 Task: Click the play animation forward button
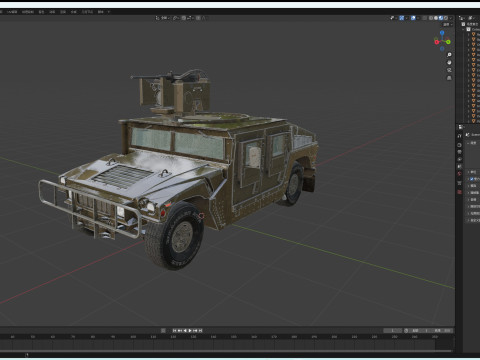tap(190, 330)
